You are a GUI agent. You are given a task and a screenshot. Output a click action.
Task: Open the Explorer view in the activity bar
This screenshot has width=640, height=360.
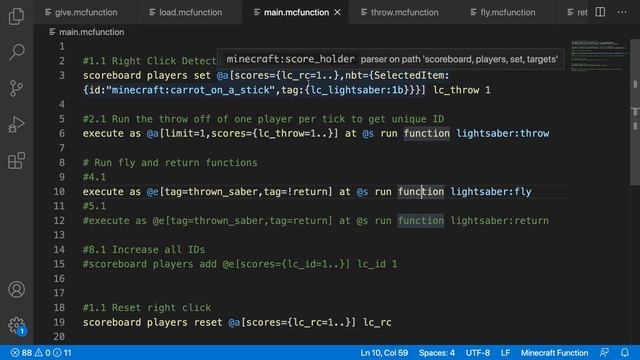pos(16,16)
